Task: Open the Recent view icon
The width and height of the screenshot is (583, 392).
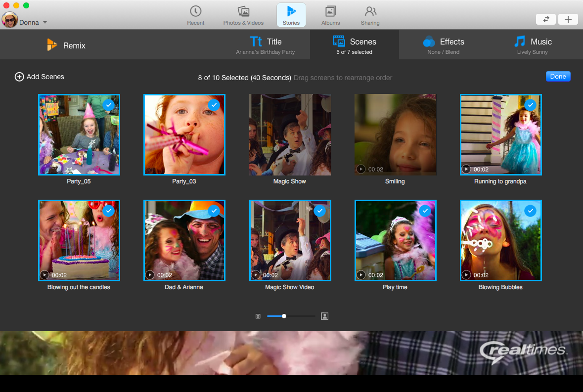Action: coord(195,15)
